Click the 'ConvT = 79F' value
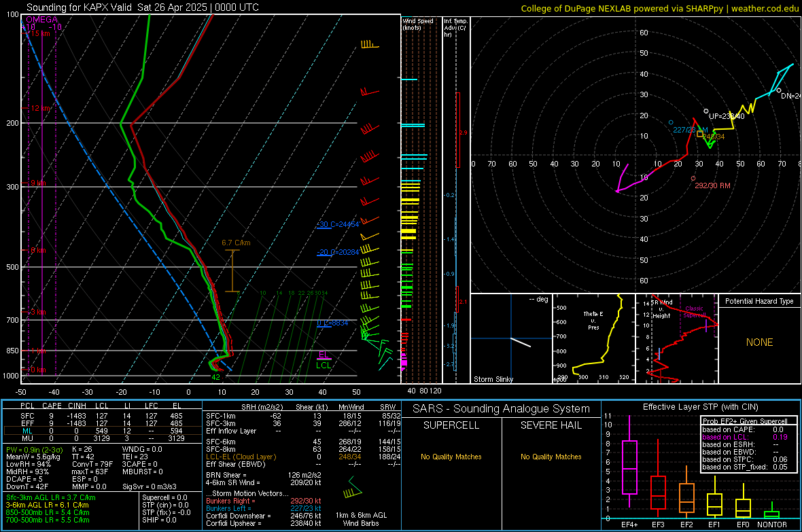The image size is (802, 532). [92, 465]
